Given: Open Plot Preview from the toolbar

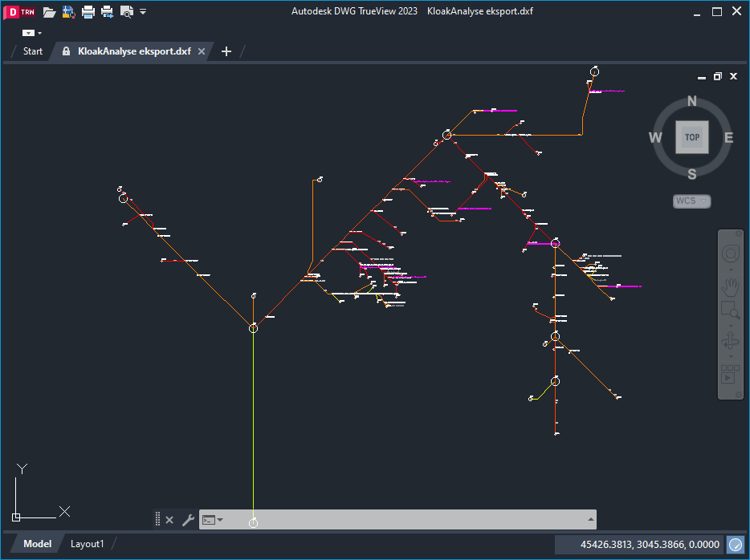Looking at the screenshot, I should pos(124,12).
